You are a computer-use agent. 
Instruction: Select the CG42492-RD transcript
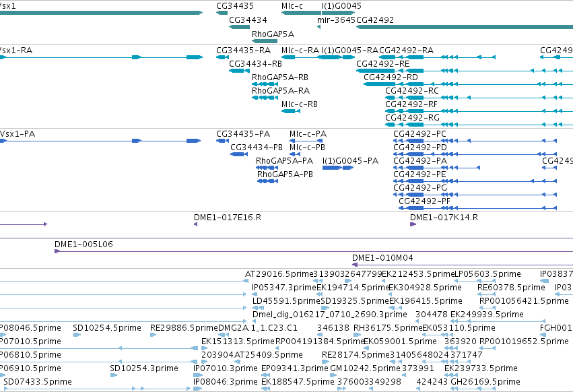pos(391,77)
